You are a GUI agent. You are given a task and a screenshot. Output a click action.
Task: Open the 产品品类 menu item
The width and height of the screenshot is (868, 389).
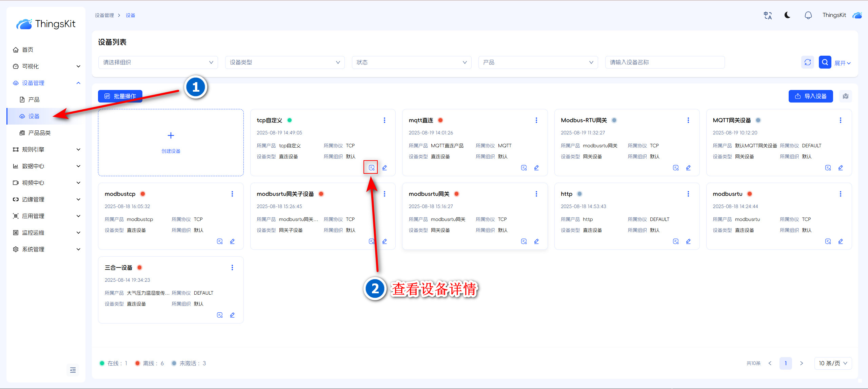39,133
